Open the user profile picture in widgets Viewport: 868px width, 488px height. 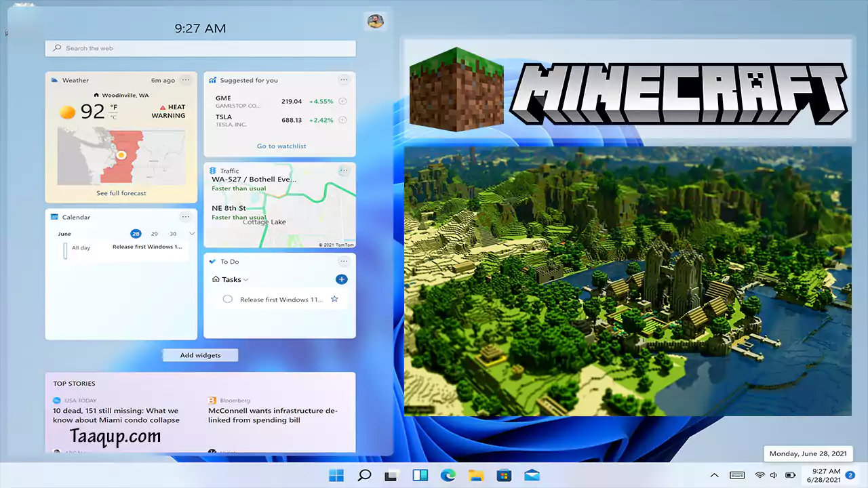(376, 21)
